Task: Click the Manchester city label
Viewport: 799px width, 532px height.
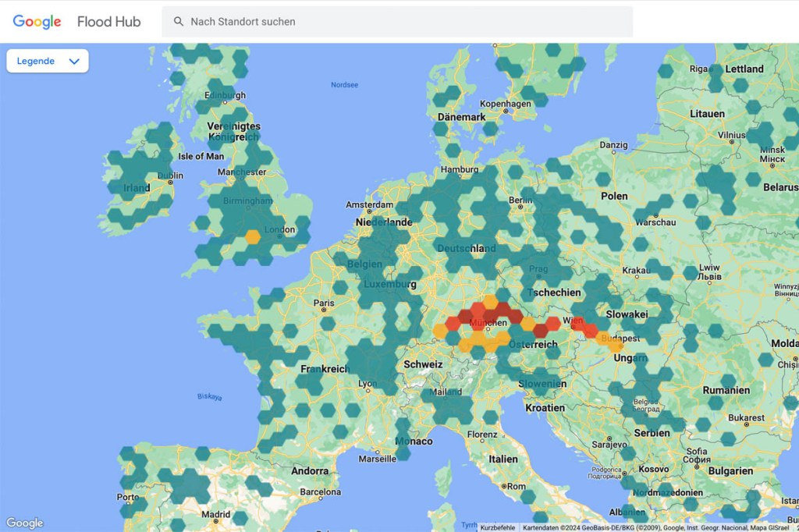Action: [x=242, y=172]
